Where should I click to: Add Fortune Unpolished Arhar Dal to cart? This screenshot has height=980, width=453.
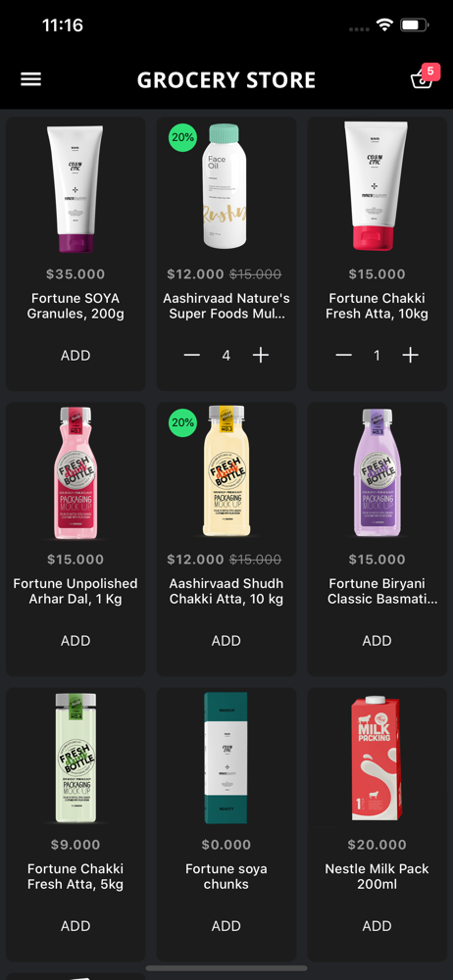(x=75, y=640)
